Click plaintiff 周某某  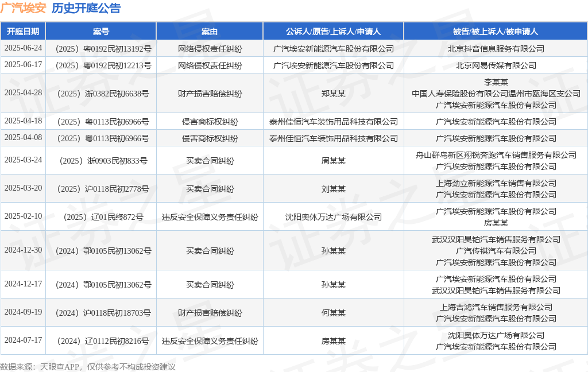pyautogui.click(x=334, y=161)
